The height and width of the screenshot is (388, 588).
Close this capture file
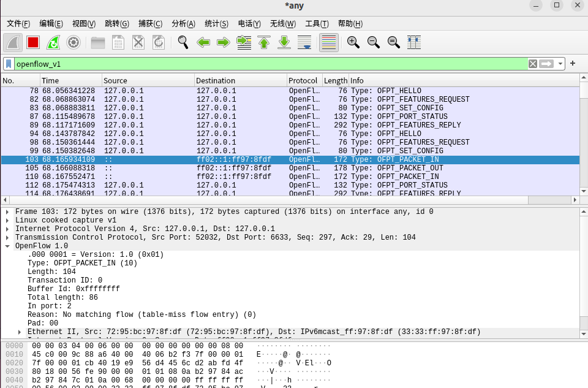pyautogui.click(x=138, y=42)
